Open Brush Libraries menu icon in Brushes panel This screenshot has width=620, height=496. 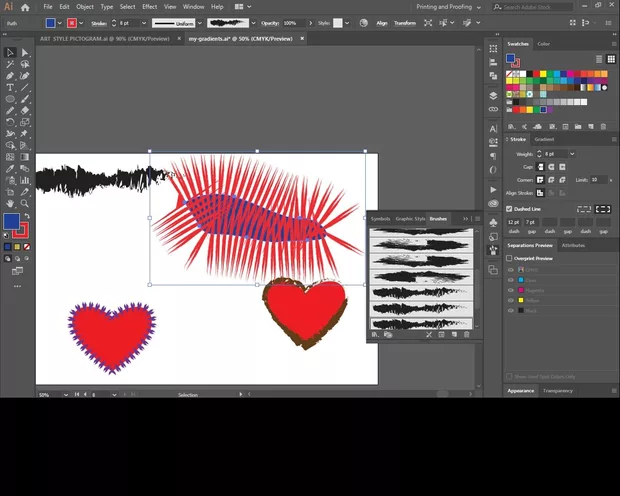(375, 334)
